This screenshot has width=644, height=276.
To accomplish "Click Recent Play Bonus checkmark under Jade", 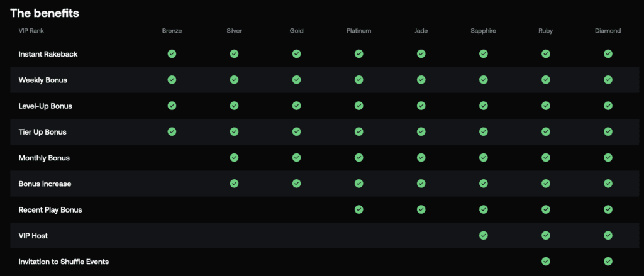I will click(421, 209).
